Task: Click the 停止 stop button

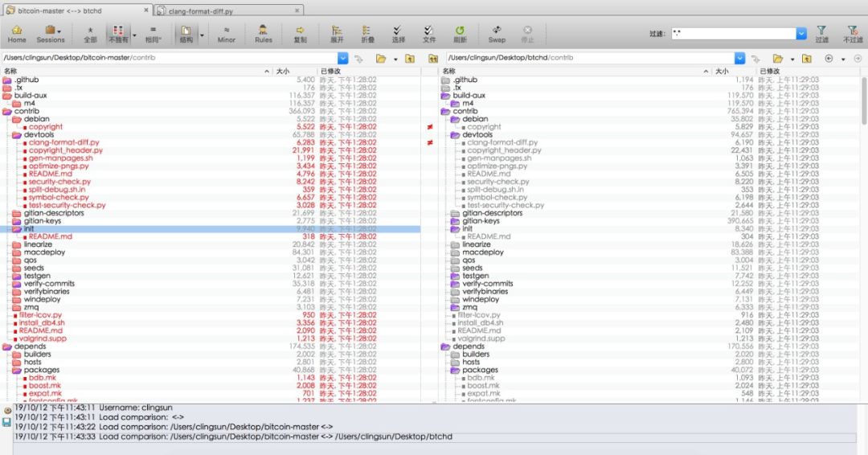Action: tap(527, 34)
